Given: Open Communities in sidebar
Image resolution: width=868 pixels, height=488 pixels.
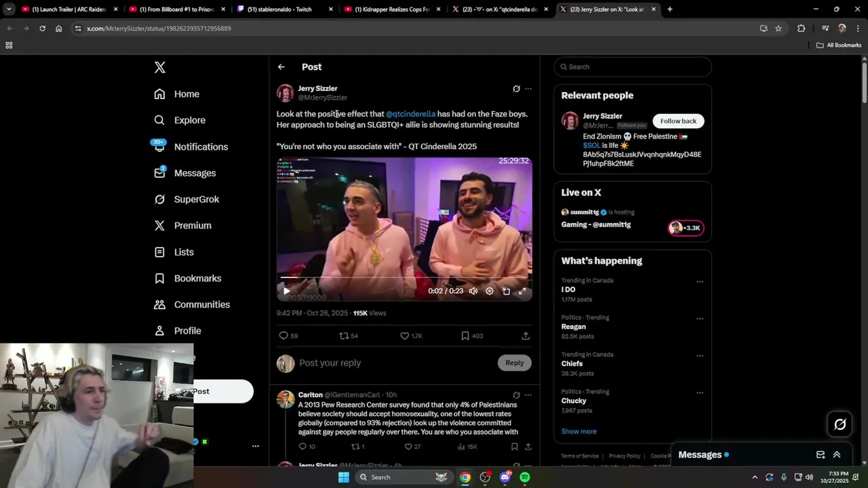Looking at the screenshot, I should (x=192, y=304).
